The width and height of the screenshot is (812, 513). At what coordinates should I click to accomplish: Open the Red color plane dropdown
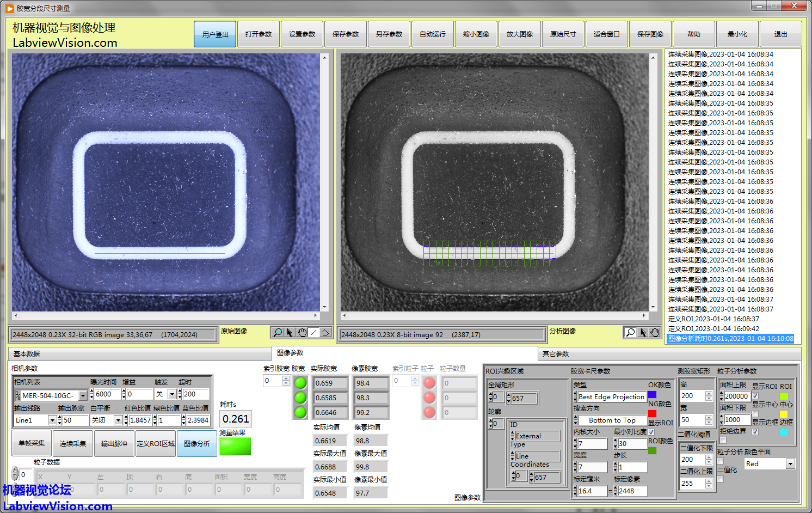click(x=790, y=464)
